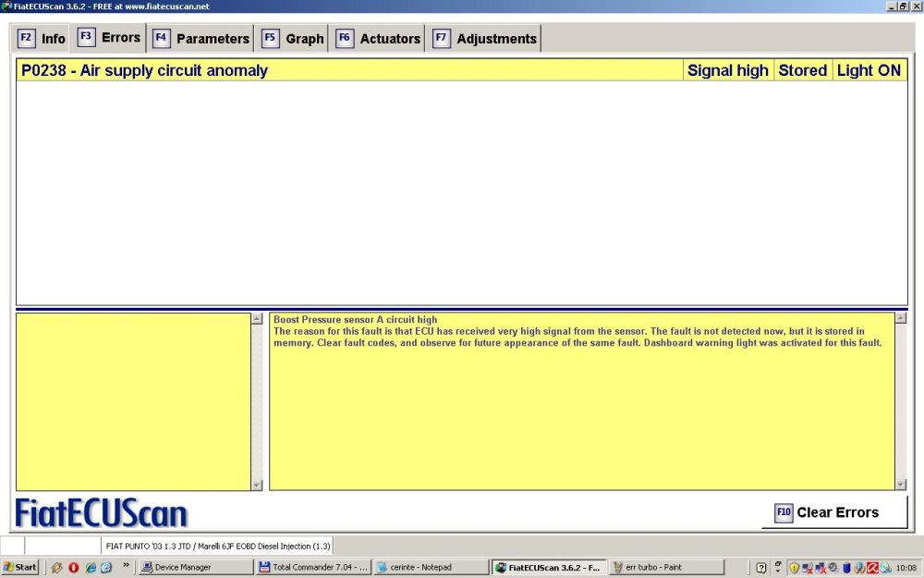Launch Internet Explorer from quick launch
The height and width of the screenshot is (578, 924).
point(91,567)
